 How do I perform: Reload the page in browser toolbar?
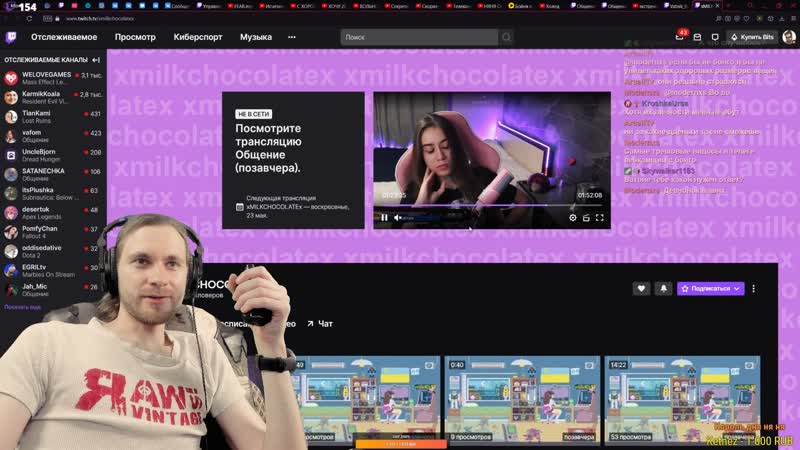click(29, 18)
